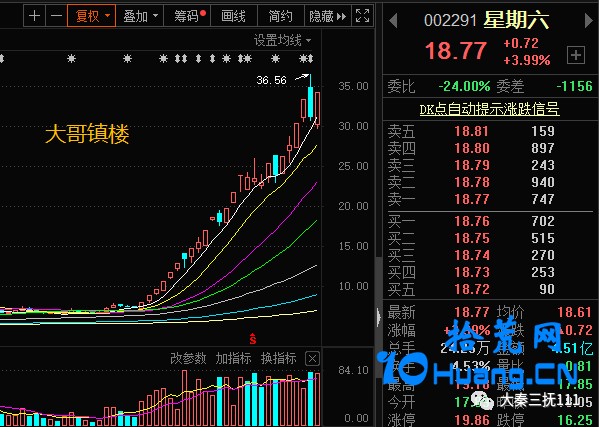599x427 pixels.
Task: Open the 筹码 chip distribution view
Action: 187,16
